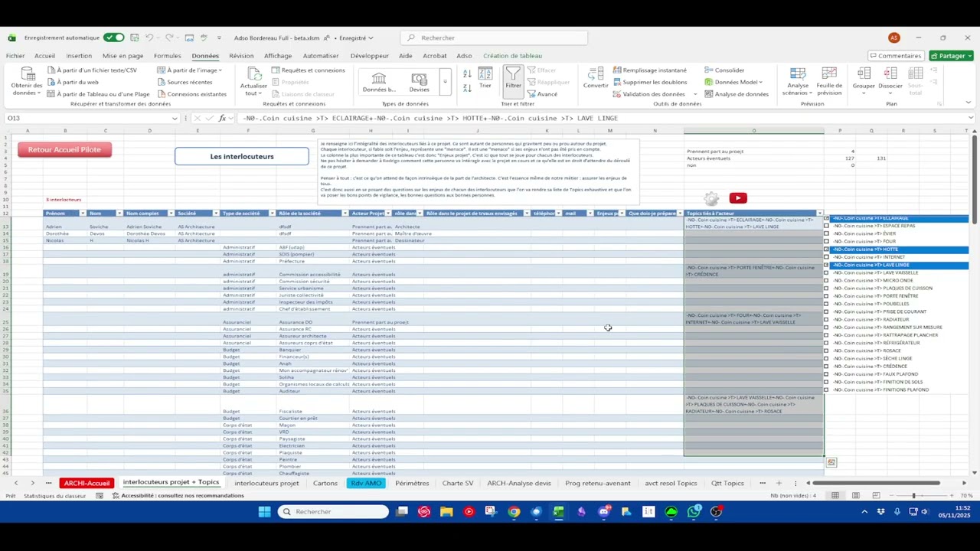
Task: Open the Affichage ribbon tab
Action: tap(278, 56)
